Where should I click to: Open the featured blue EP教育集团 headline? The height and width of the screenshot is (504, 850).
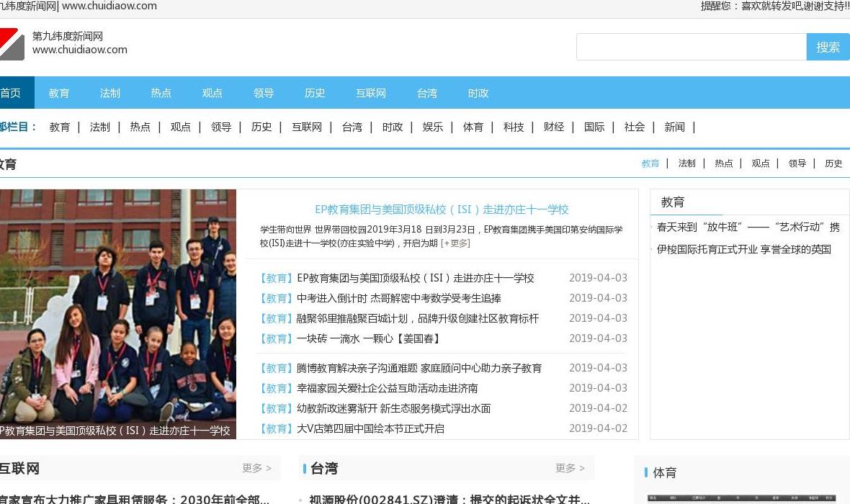point(442,210)
